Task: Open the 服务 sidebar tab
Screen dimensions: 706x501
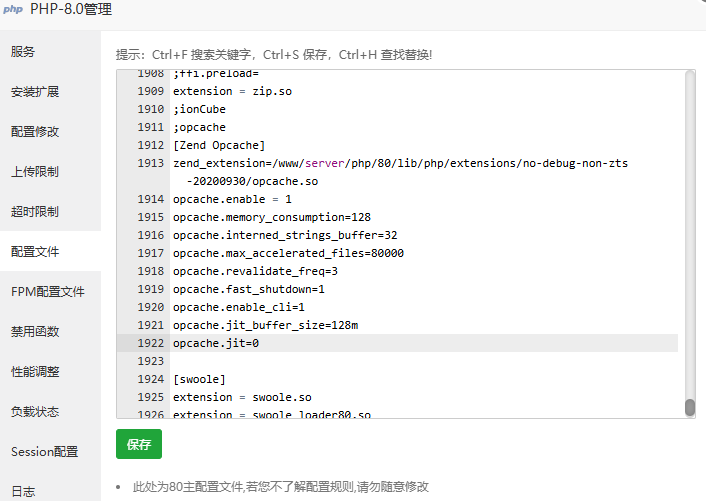Action: coord(23,51)
